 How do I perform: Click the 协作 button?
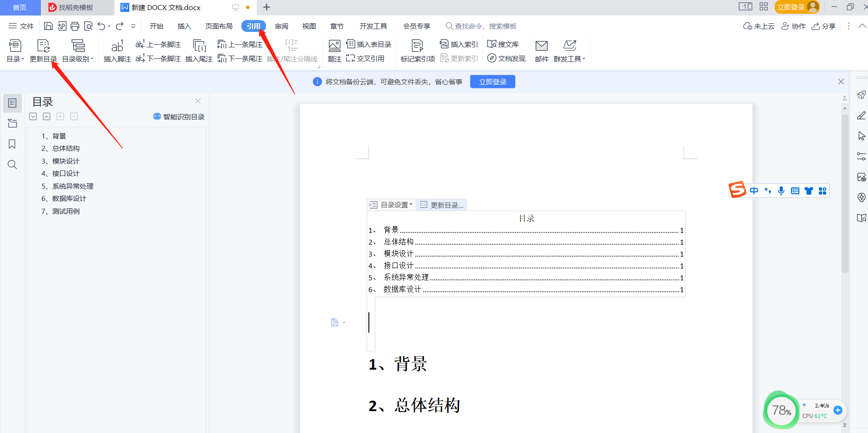coord(794,26)
